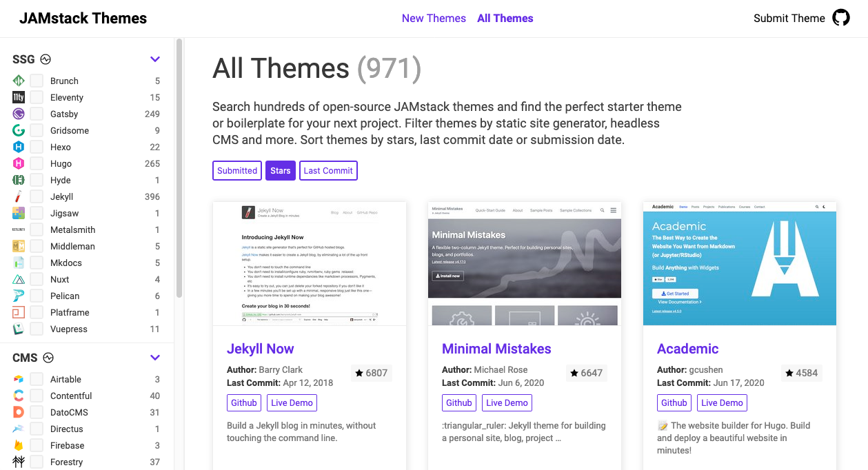The image size is (868, 470).
Task: Check the Hexo filter checkbox
Action: point(37,147)
